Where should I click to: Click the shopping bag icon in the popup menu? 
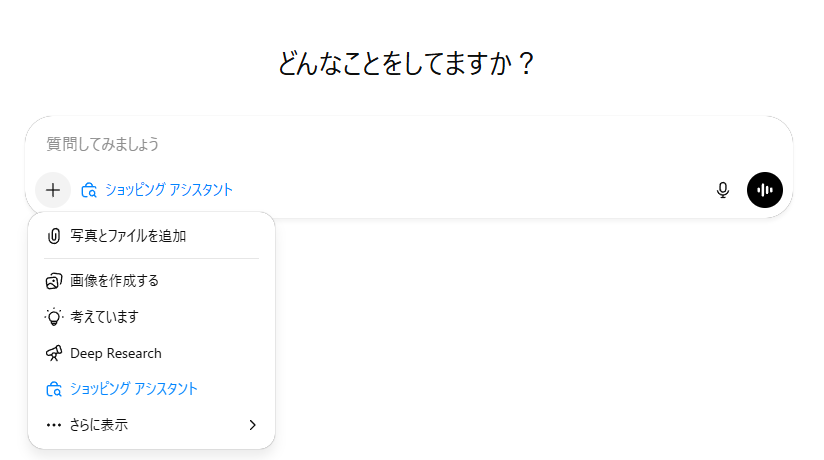pos(54,389)
